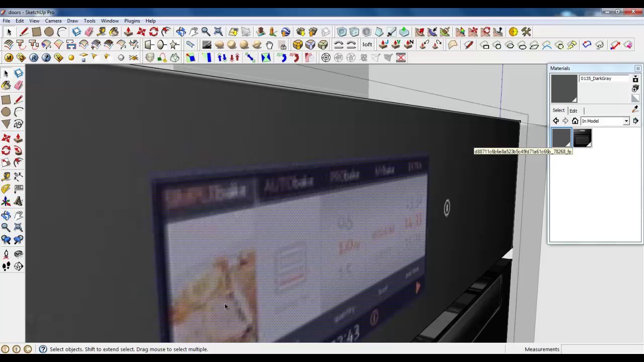Choose the Rotate tool in top toolbar

[153, 32]
